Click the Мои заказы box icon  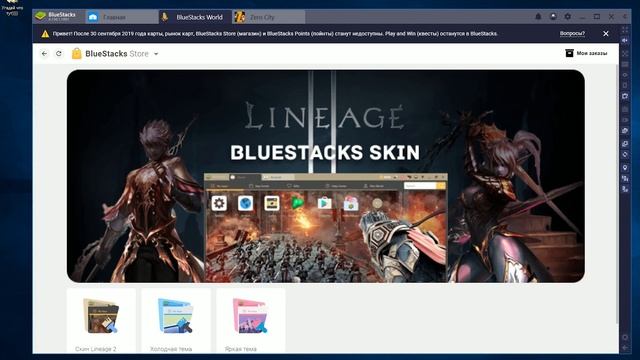tap(569, 53)
